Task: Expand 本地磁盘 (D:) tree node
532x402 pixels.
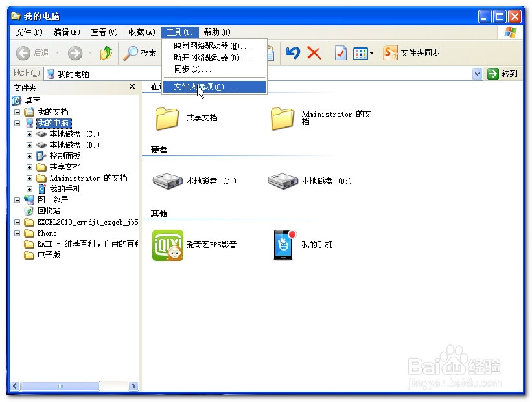Action: (x=30, y=145)
